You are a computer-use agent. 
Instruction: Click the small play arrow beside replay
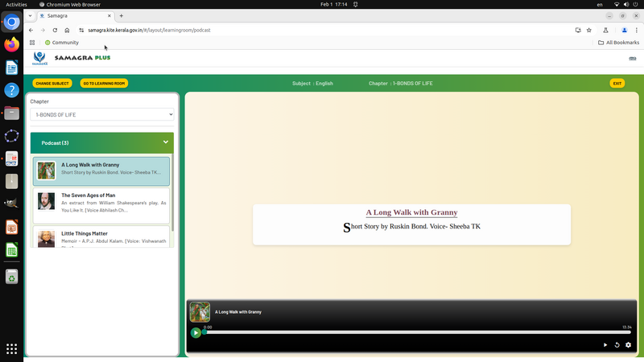(605, 345)
